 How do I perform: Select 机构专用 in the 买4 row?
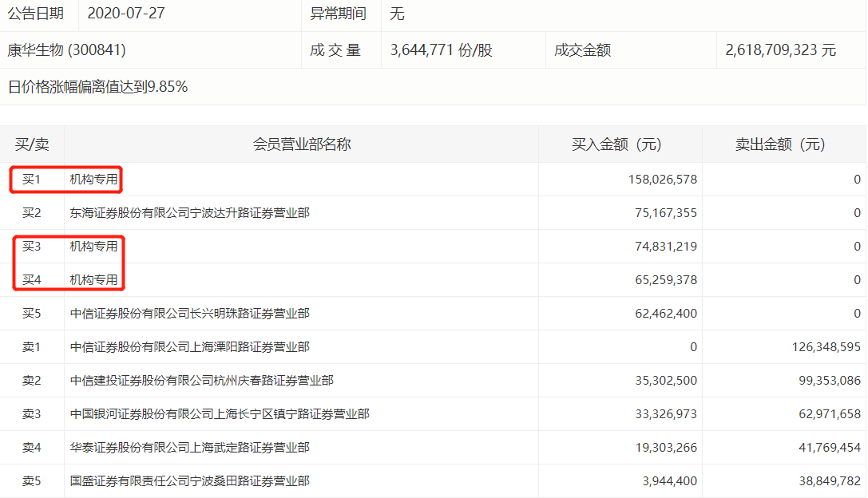(x=93, y=280)
